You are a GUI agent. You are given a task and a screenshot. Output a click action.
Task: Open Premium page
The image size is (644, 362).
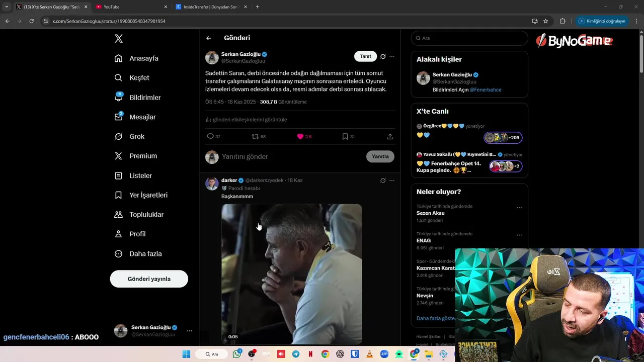click(x=135, y=156)
